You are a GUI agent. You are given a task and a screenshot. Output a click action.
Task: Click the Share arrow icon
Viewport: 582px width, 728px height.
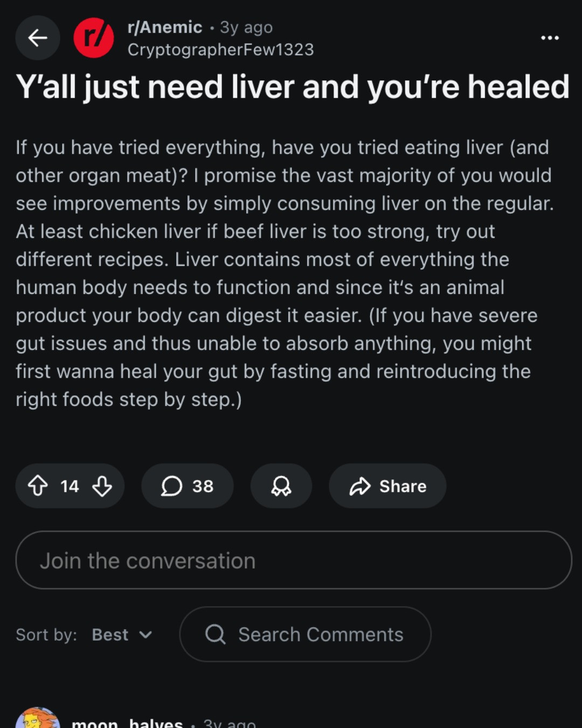[360, 486]
